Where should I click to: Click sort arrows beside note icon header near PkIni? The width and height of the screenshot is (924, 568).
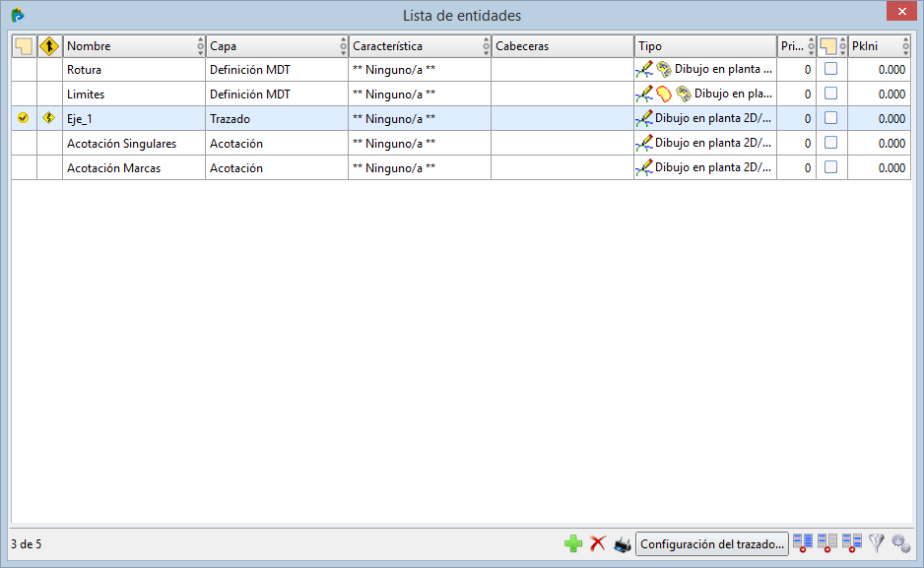pyautogui.click(x=842, y=46)
